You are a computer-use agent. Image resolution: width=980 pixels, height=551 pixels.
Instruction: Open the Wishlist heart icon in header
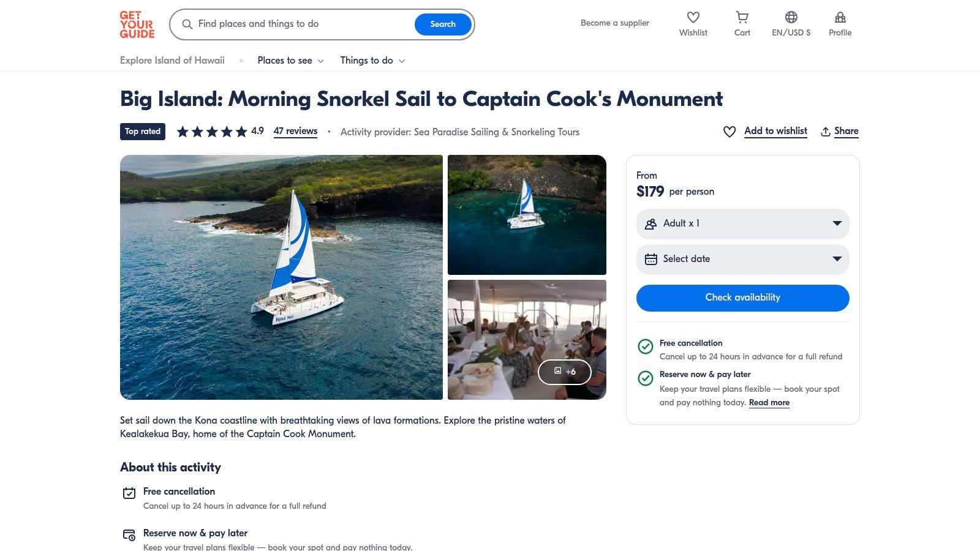pyautogui.click(x=693, y=18)
